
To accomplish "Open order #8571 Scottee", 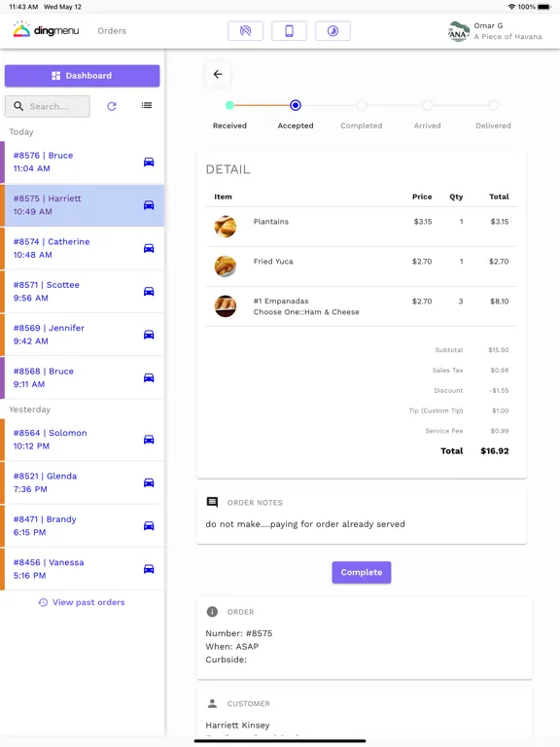I will point(82,292).
